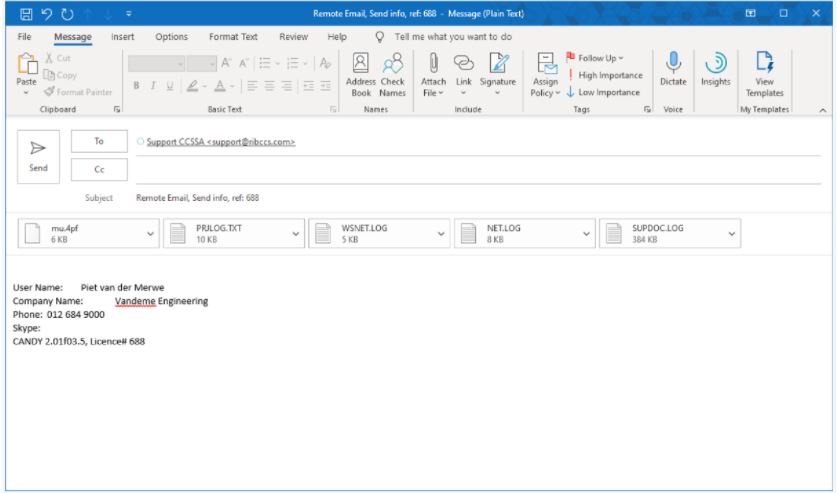Open the Review tab
Screen dimensions: 837x493
coord(293,37)
